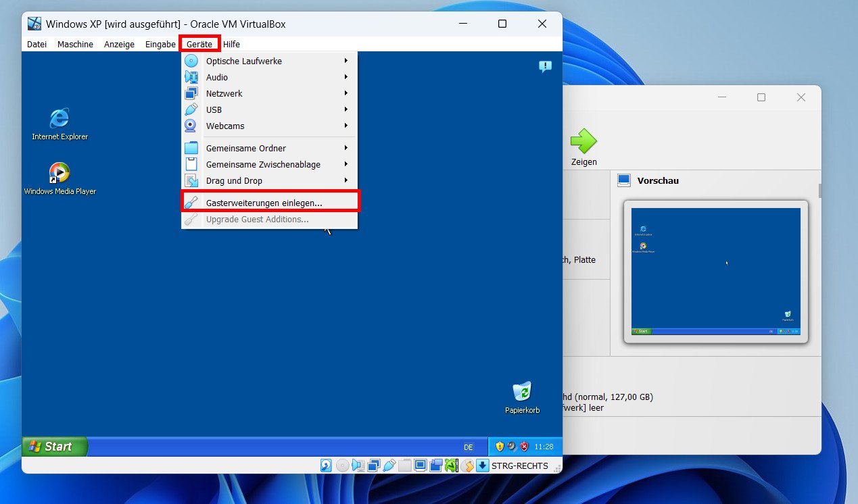Viewport: 858px width, 504px height.
Task: Click the hard disk status icon
Action: (327, 465)
